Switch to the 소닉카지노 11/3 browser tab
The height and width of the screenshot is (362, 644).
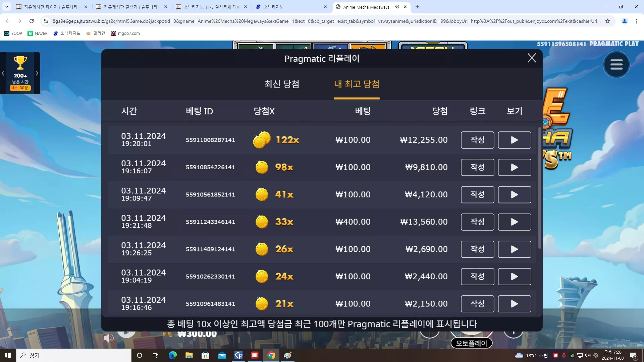coord(211,7)
